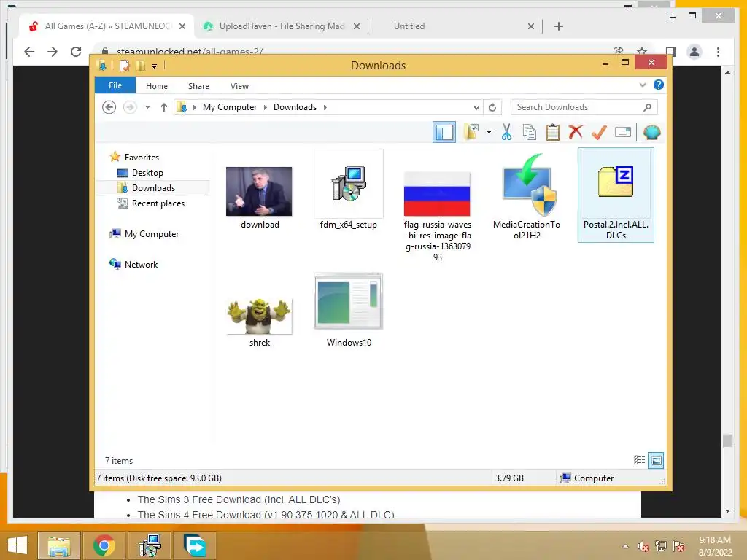Open address bar history dropdown

tap(476, 108)
